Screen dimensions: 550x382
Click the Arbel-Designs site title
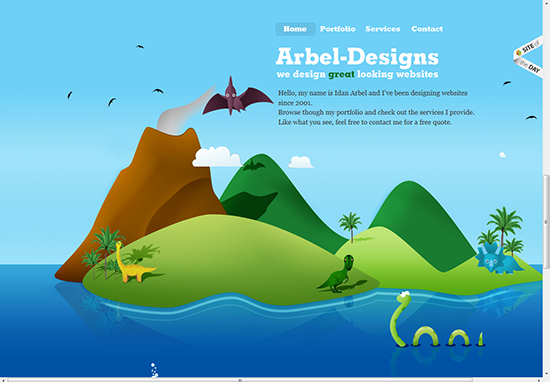(357, 57)
